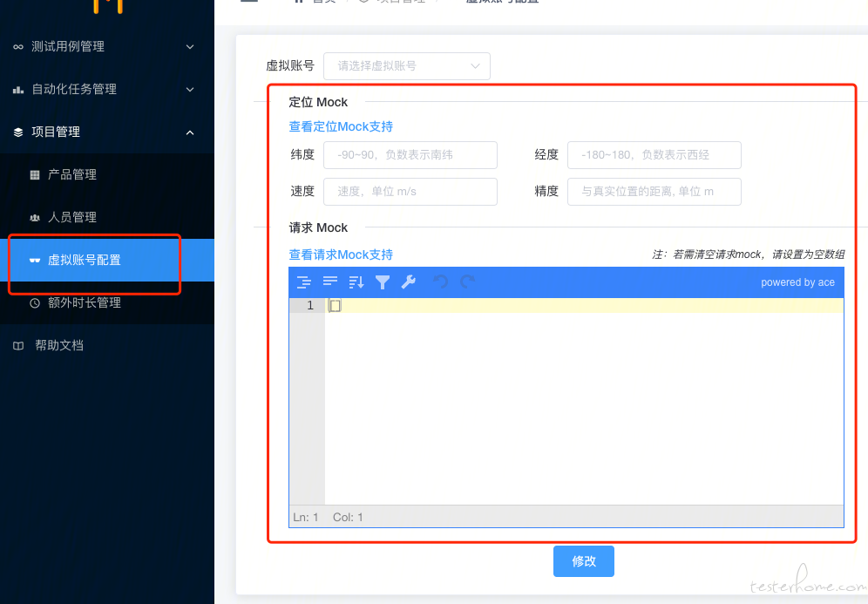Click the 测试用例管理 infinity icon
The height and width of the screenshot is (604, 868).
click(x=18, y=47)
